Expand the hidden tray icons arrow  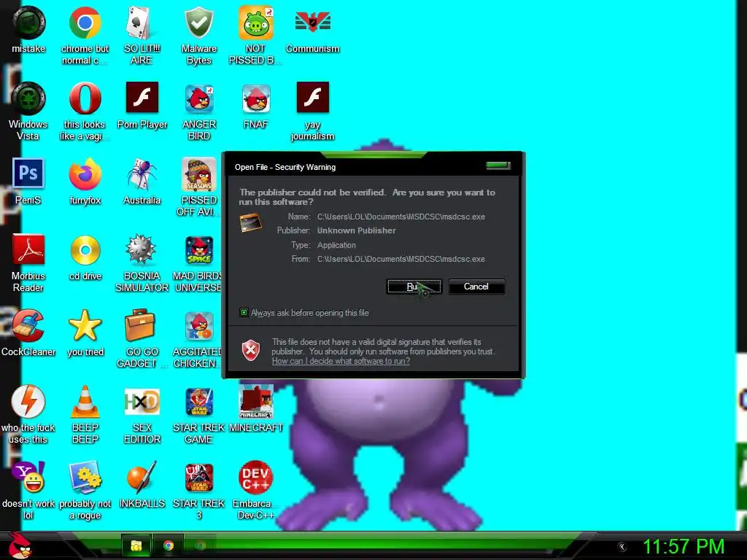click(622, 547)
